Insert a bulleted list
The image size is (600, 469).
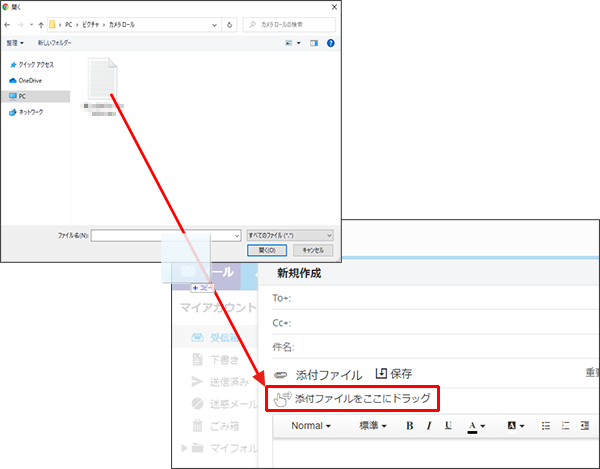545,426
